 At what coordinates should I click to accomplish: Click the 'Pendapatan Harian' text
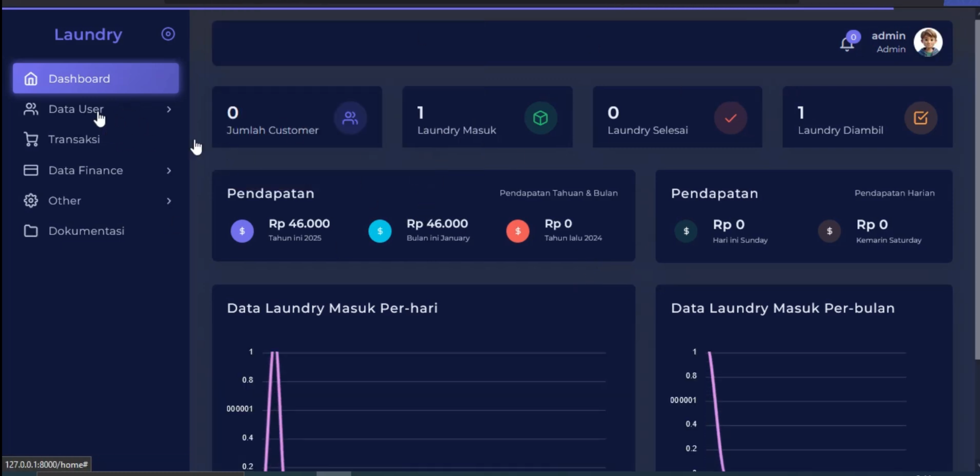tap(894, 193)
